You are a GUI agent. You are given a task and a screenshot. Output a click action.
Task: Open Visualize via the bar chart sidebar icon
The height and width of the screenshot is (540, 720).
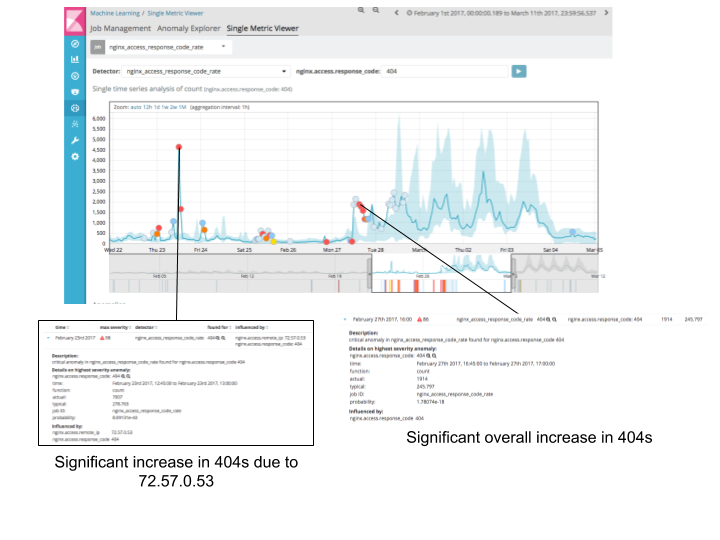point(75,59)
